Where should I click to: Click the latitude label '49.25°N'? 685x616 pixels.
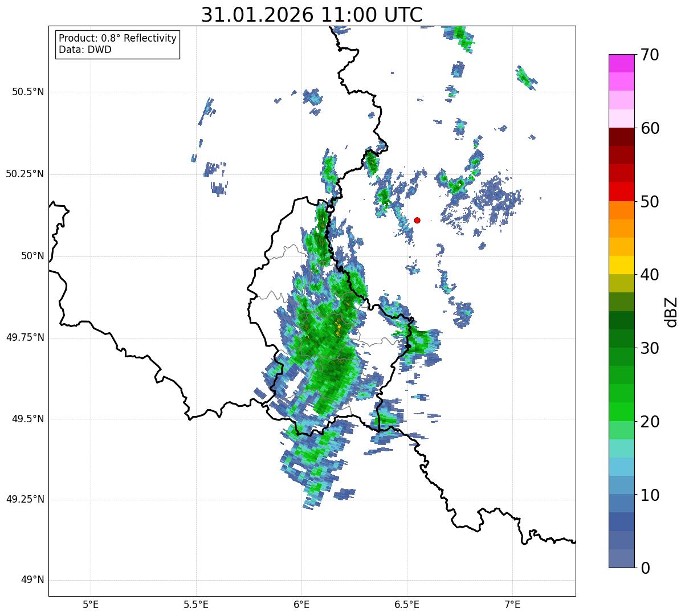pos(25,499)
